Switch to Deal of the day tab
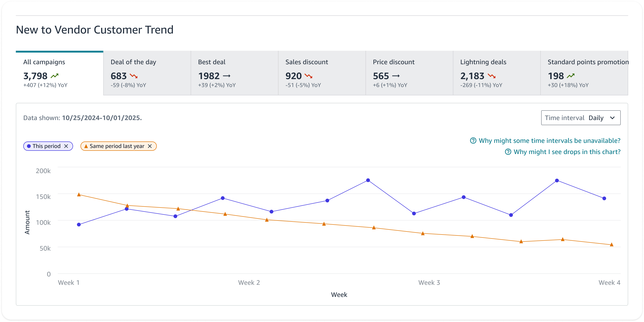Screen dimensions: 644x322 [147, 73]
